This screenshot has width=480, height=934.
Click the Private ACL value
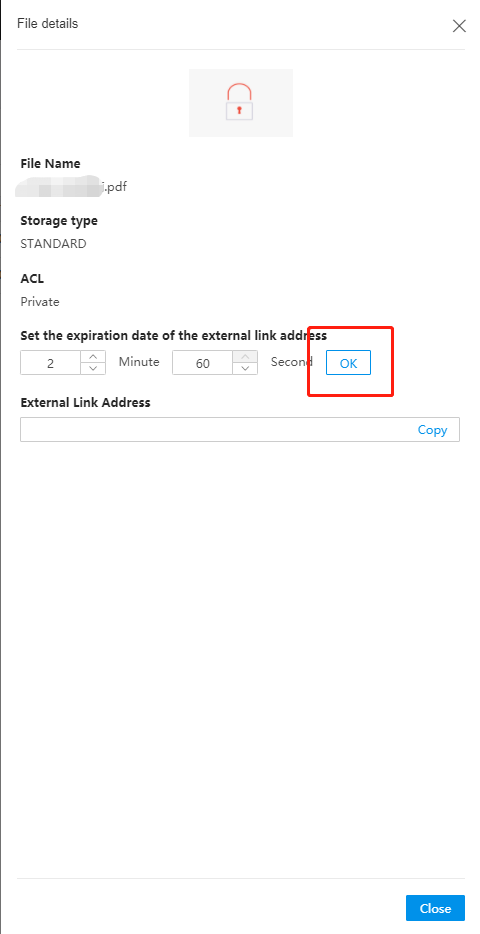[40, 301]
